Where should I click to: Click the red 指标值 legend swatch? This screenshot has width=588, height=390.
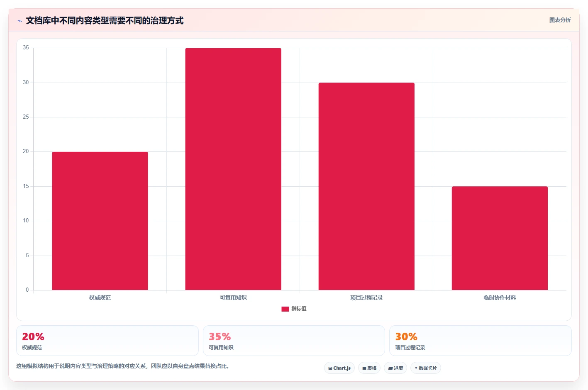coord(285,309)
